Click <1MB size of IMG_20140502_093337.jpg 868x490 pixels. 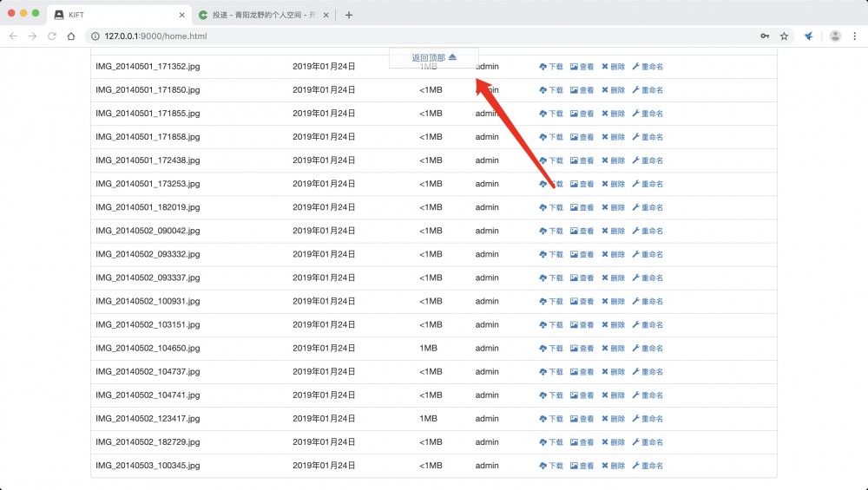click(x=431, y=278)
